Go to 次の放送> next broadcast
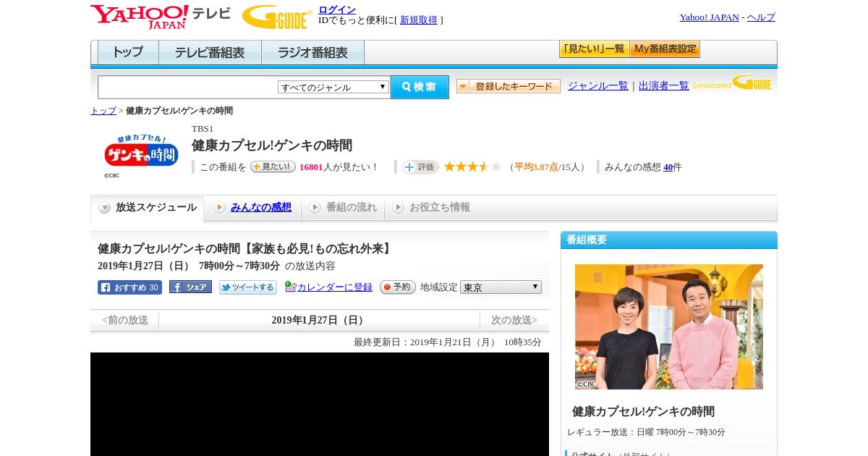The height and width of the screenshot is (456, 868). (514, 320)
